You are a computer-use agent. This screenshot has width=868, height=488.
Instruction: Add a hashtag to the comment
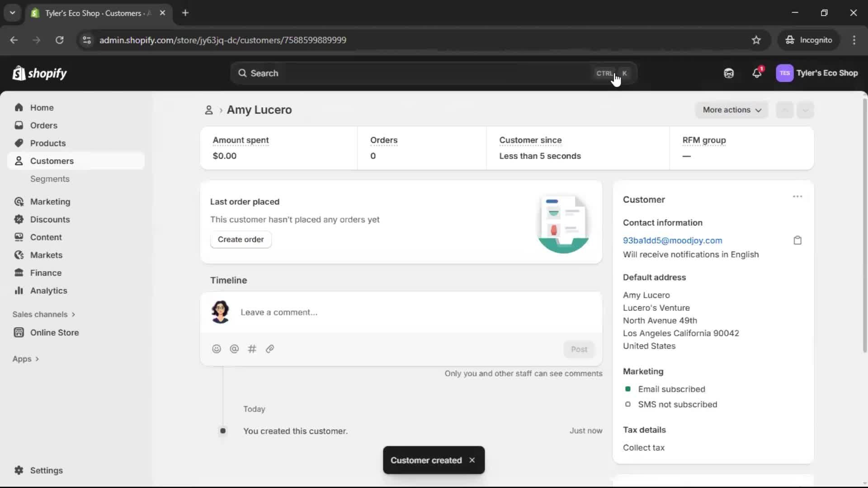[252, 349]
